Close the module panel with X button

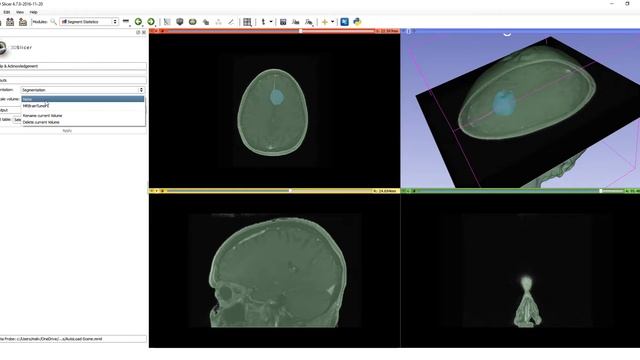click(144, 32)
